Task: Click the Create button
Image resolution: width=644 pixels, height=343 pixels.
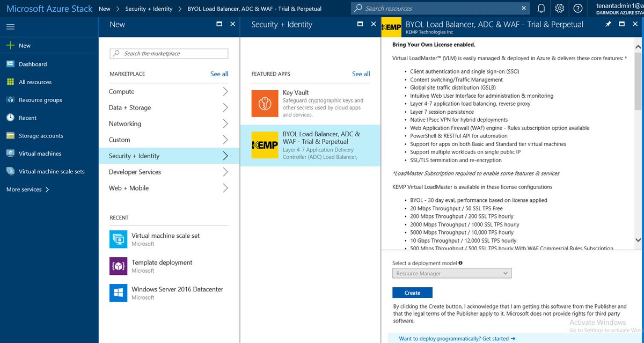Action: [412, 293]
